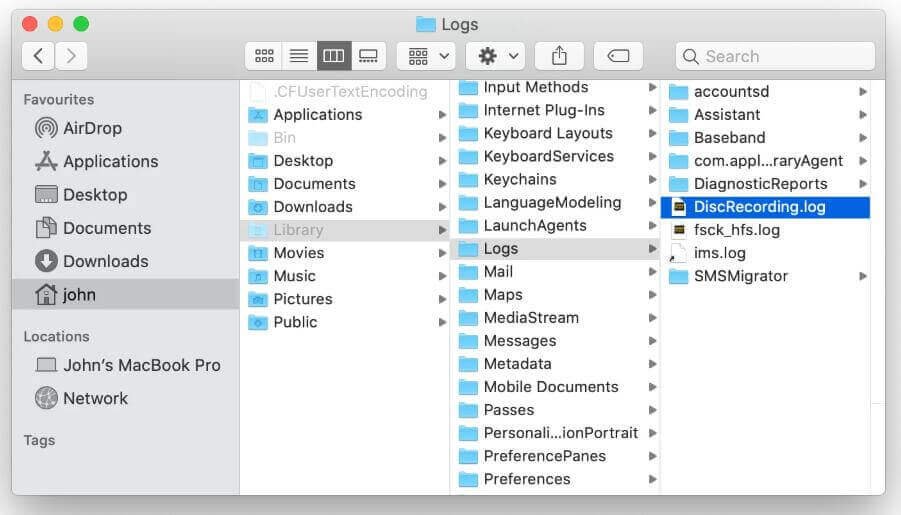Open the Internet Plug-Ins folder
This screenshot has height=515, width=901.
pos(556,110)
